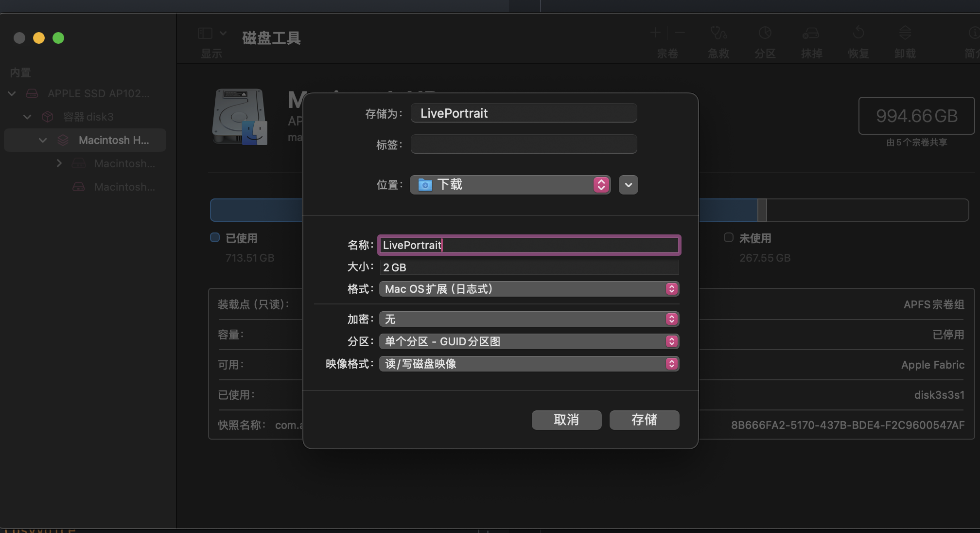This screenshot has width=980, height=533.
Task: Collapse the 容器 disk3 container item
Action: tap(28, 117)
